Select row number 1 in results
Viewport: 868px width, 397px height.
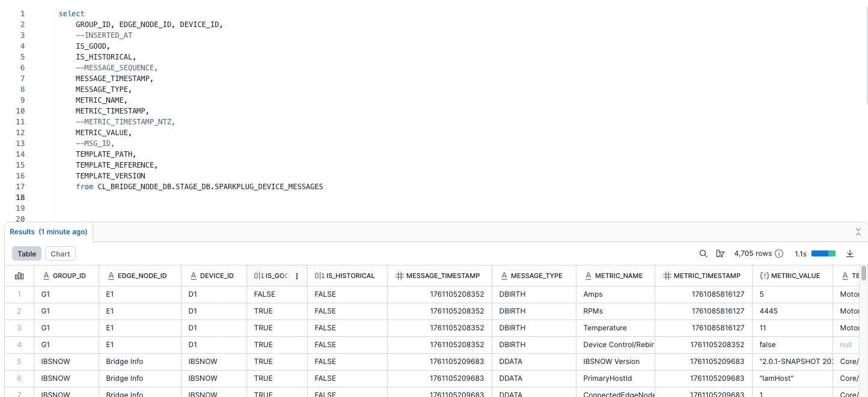(x=19, y=294)
